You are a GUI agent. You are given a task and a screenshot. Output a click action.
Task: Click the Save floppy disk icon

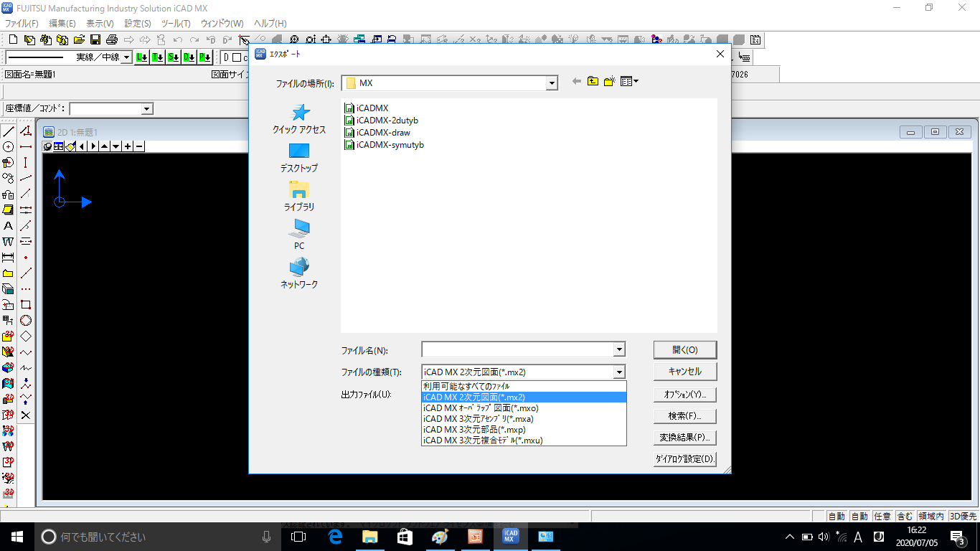[95, 39]
